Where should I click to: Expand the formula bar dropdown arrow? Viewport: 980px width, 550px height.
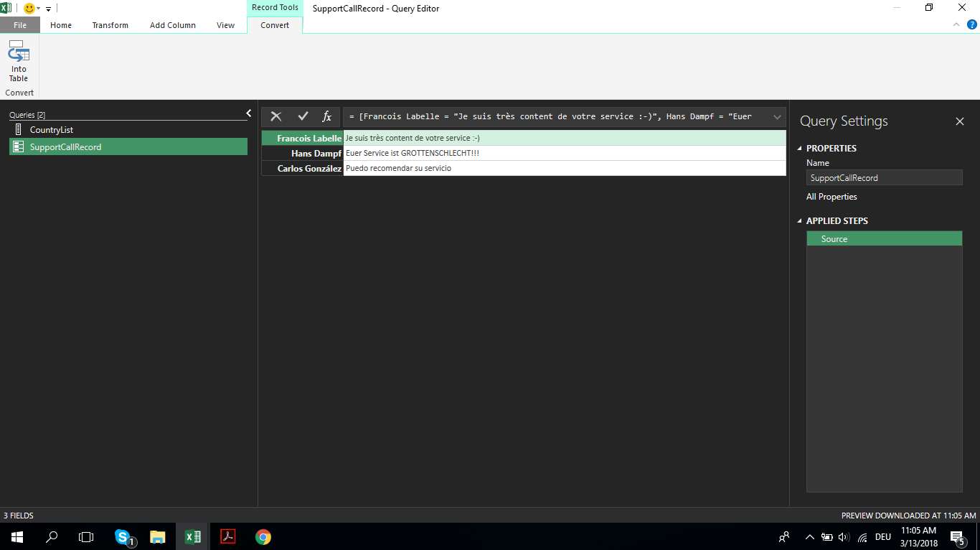pos(777,116)
